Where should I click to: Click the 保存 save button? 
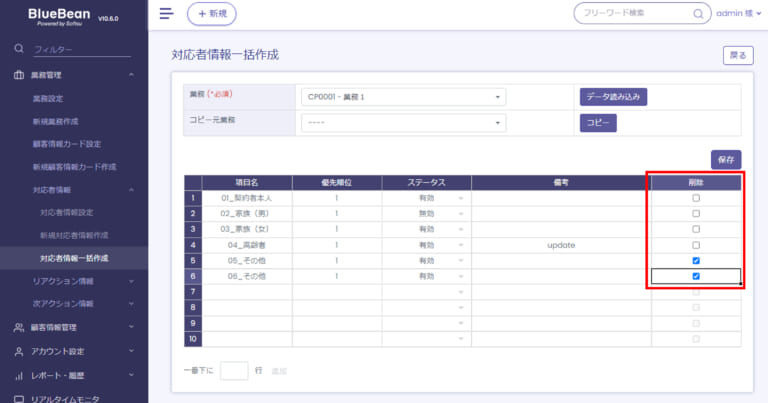tap(726, 159)
